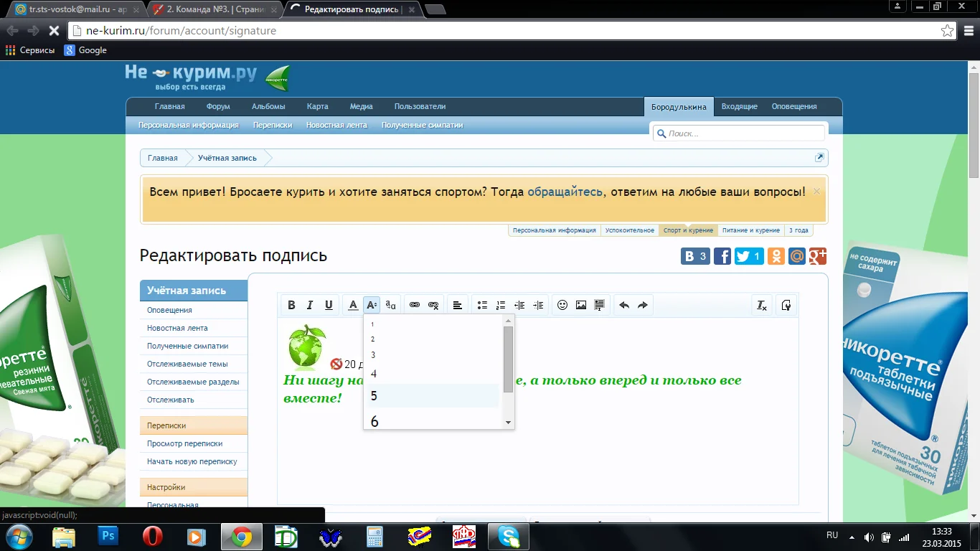The width and height of the screenshot is (980, 551).
Task: Click the site search field
Action: 739,133
